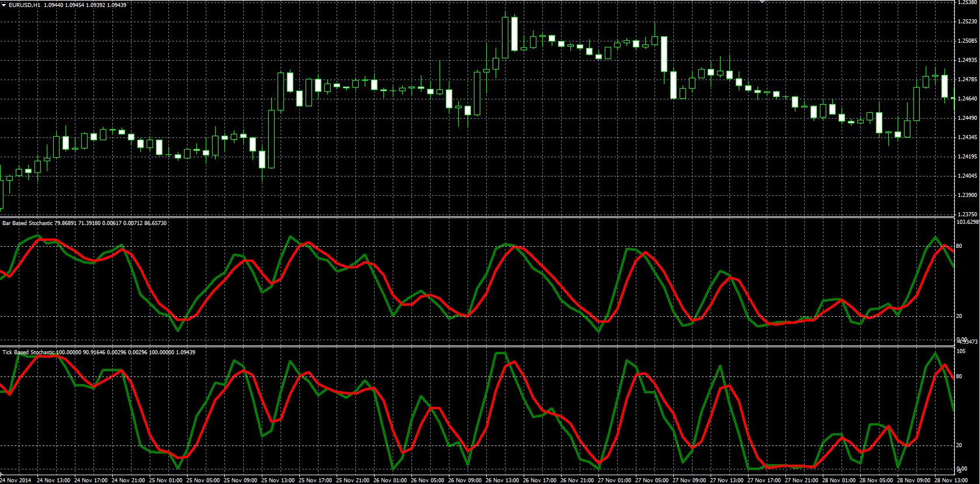Click the 26 Nov 17:00 time label

click(x=539, y=480)
